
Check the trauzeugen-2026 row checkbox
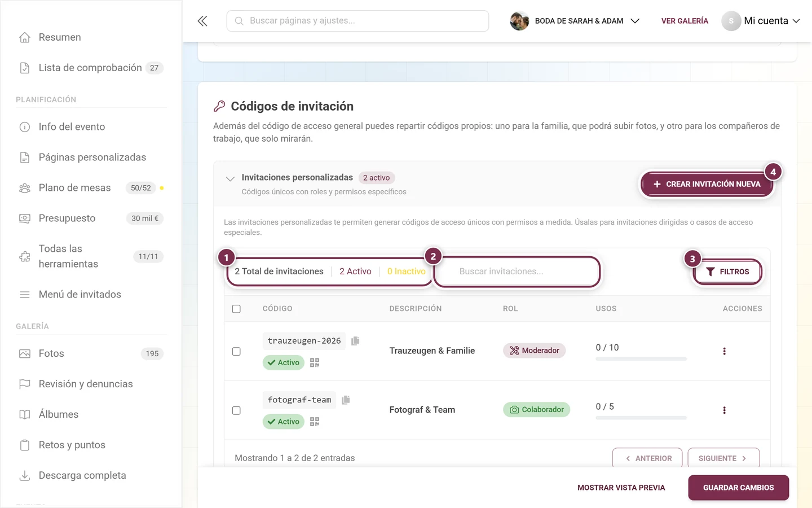(236, 351)
